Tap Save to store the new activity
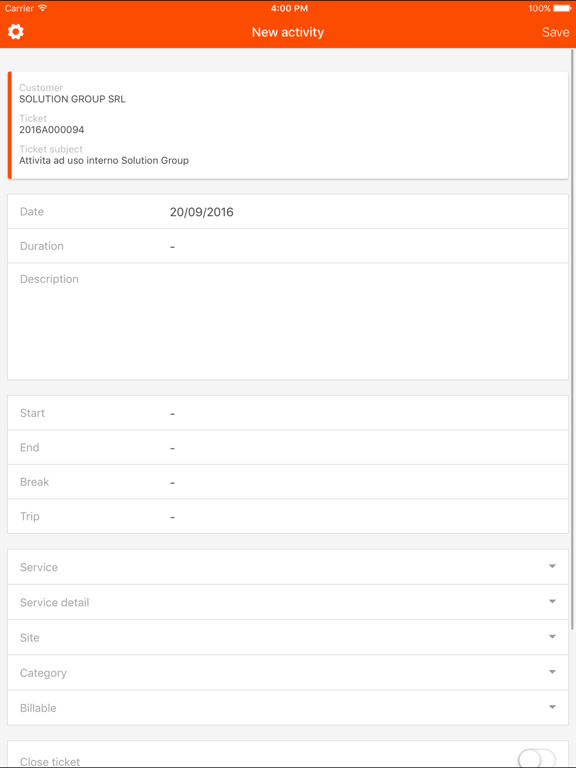 pyautogui.click(x=555, y=32)
